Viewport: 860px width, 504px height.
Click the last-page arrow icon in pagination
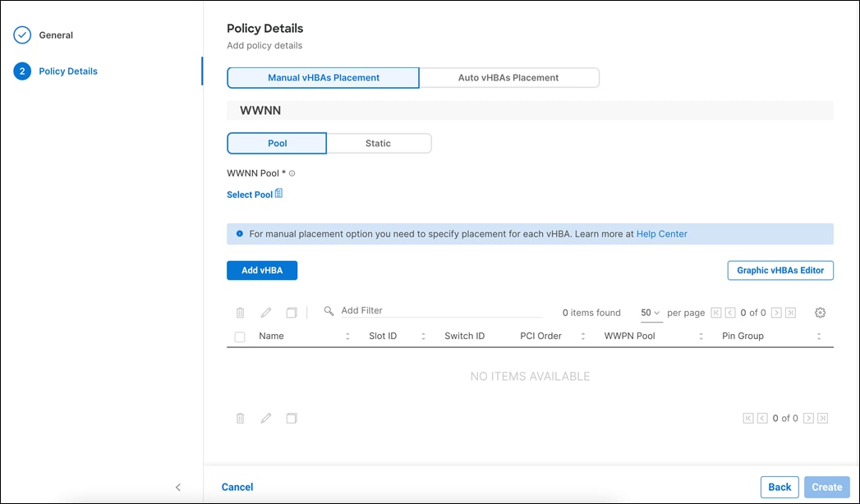point(790,312)
